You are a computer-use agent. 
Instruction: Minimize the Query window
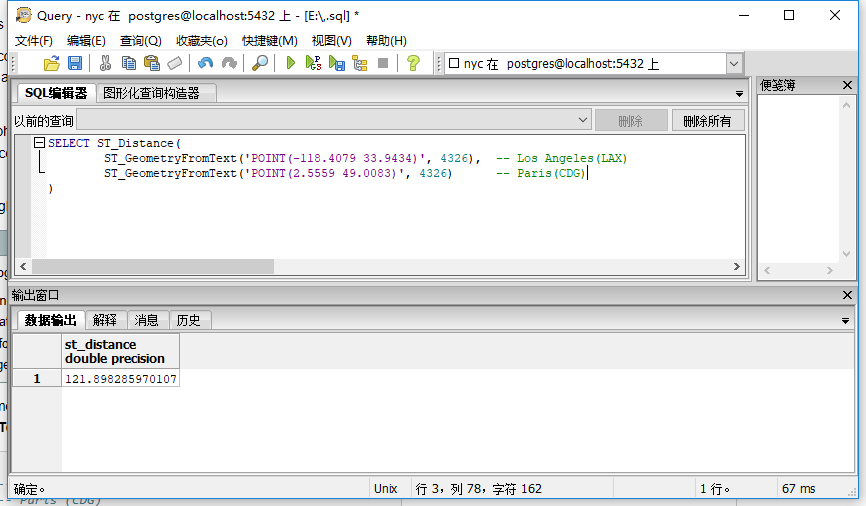[x=744, y=15]
